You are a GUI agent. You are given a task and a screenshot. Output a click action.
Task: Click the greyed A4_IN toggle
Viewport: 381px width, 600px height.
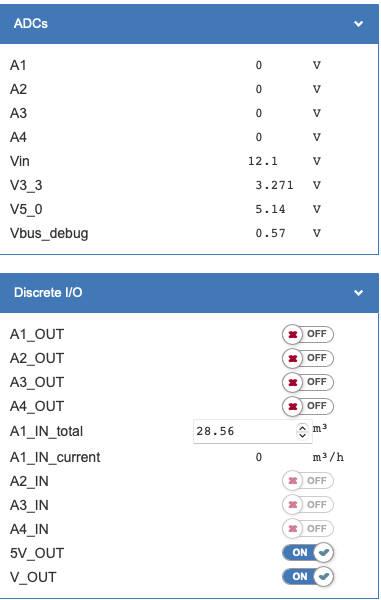pos(308,529)
